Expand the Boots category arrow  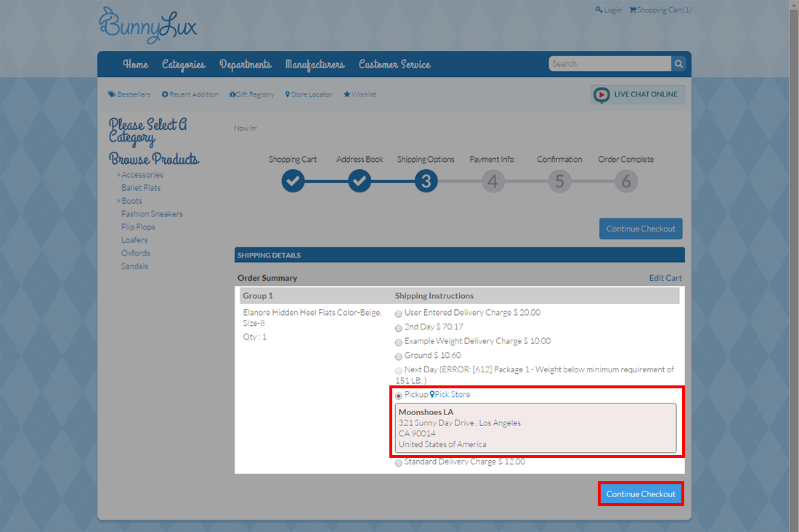click(118, 200)
